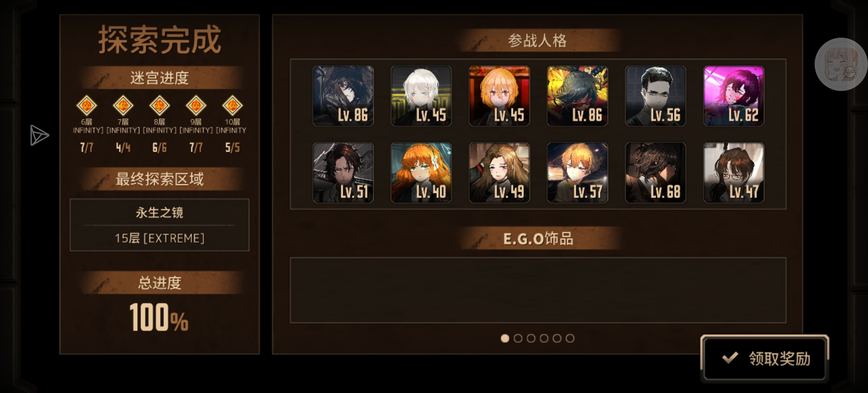The width and height of the screenshot is (868, 393).
Task: Tap the 10层 INFINITY floor emblem
Action: pyautogui.click(x=232, y=105)
